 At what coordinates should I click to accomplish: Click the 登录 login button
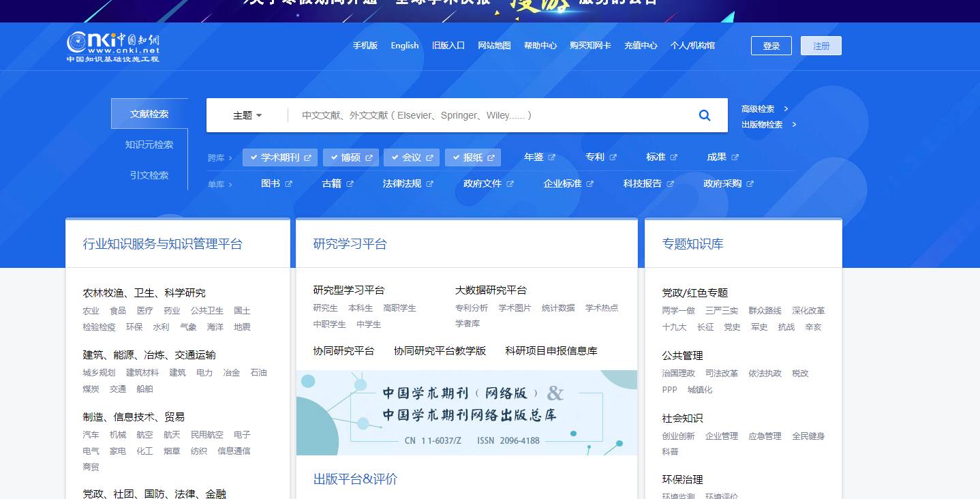(771, 46)
